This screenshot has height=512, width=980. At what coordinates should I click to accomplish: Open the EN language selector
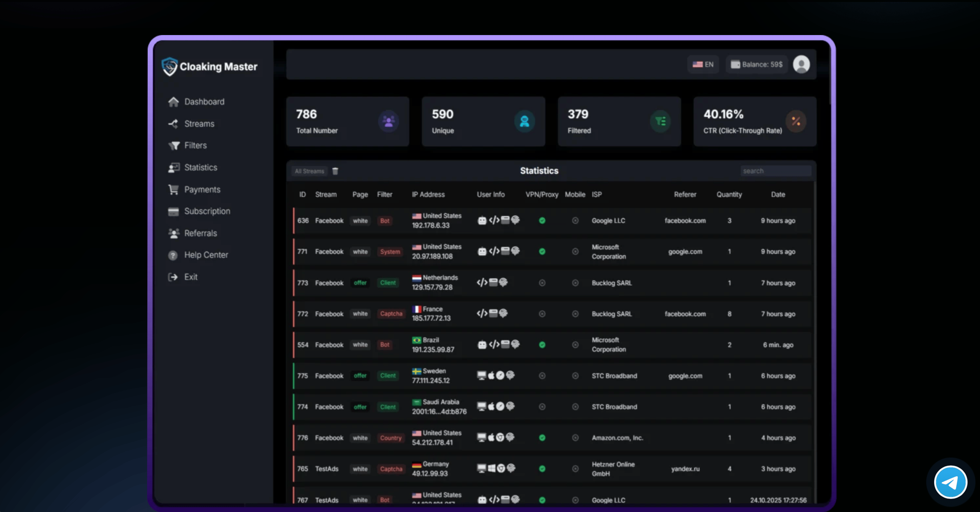click(x=703, y=64)
